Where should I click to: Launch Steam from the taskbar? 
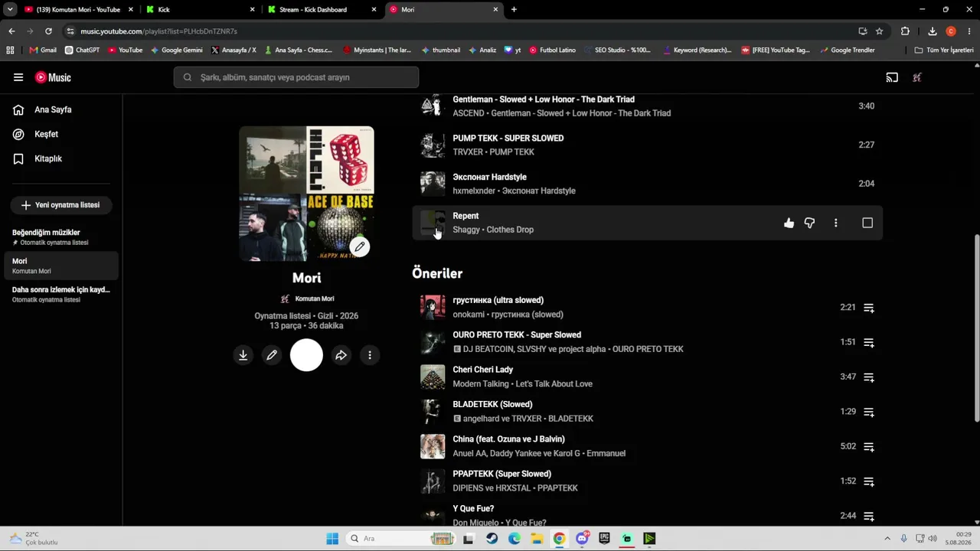[x=492, y=539]
